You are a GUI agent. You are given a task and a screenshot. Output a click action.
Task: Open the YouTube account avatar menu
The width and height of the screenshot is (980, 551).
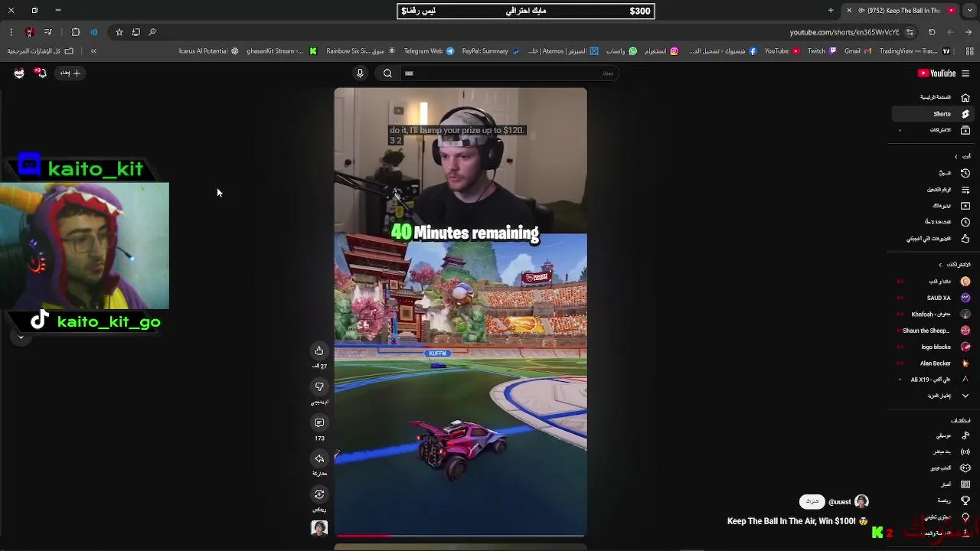pos(19,73)
